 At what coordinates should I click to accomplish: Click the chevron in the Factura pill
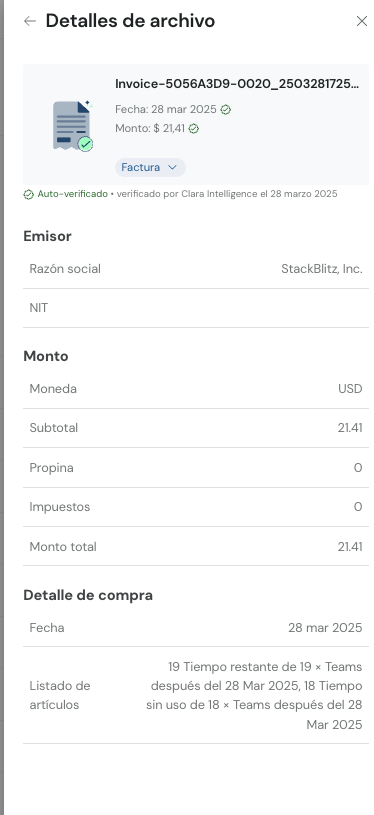(x=172, y=167)
